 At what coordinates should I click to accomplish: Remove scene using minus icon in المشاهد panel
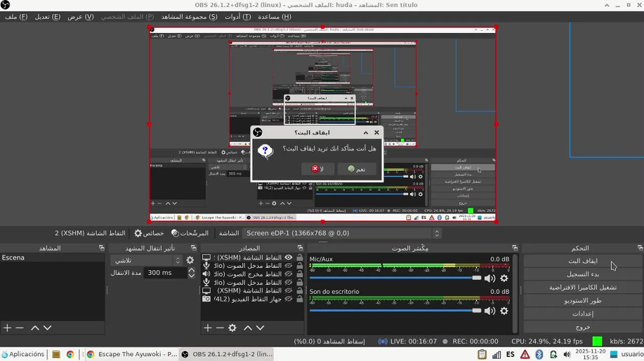[20, 327]
